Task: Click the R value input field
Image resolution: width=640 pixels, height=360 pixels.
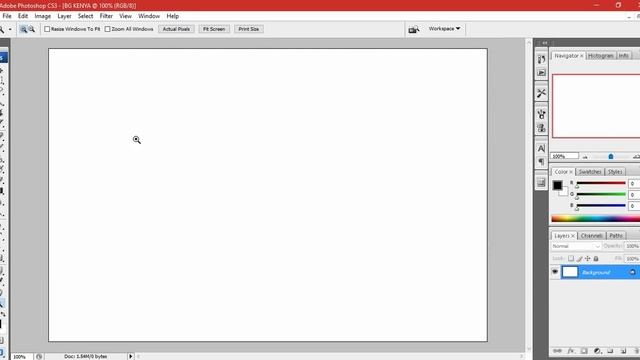Action: [x=634, y=184]
